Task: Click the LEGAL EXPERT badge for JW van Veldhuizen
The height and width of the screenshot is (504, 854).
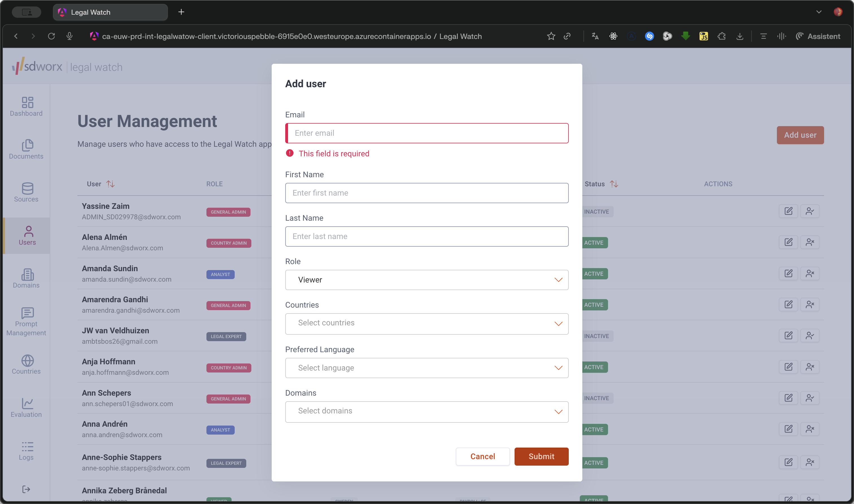Action: click(x=226, y=337)
